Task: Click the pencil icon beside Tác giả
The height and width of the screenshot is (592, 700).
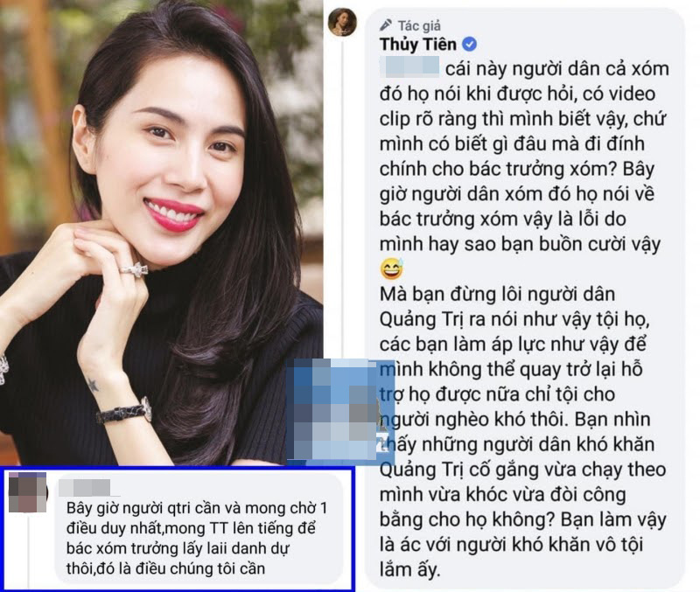Action: tap(386, 25)
